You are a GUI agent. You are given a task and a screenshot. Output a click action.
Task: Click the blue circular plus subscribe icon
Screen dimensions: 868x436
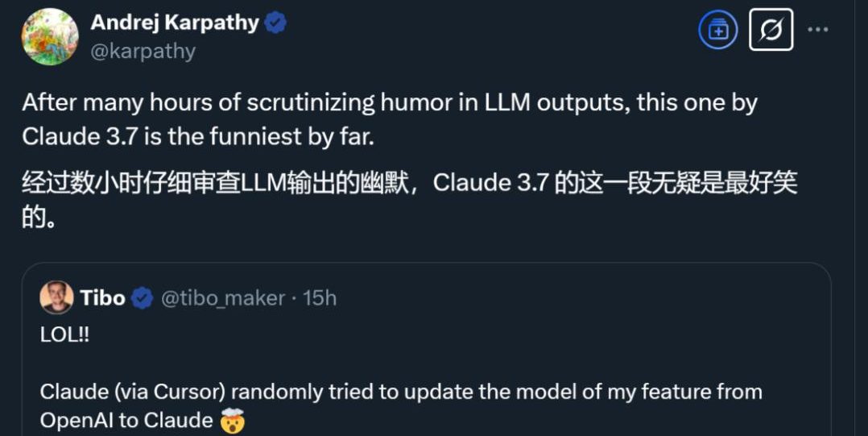tap(717, 31)
